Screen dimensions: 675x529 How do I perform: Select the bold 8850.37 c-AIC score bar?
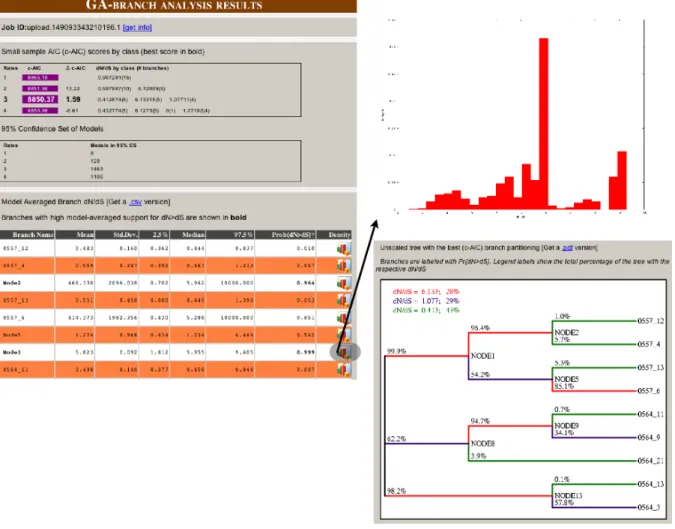(x=40, y=99)
